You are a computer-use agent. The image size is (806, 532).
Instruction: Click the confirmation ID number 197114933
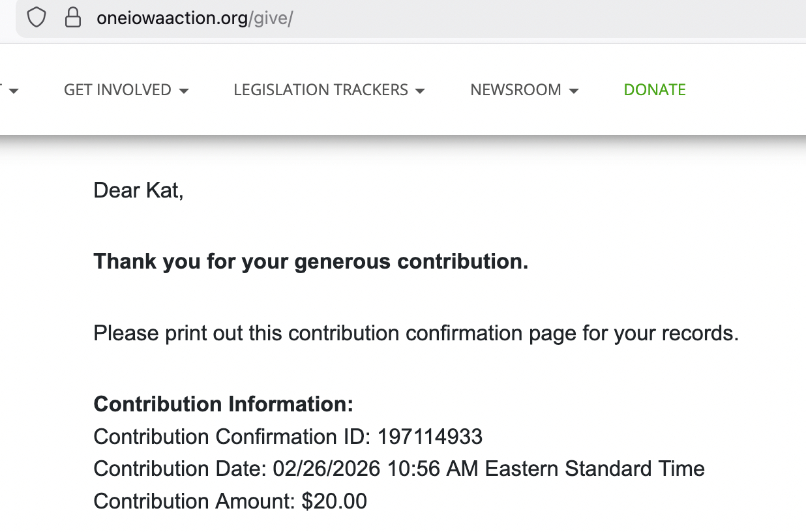tap(430, 436)
